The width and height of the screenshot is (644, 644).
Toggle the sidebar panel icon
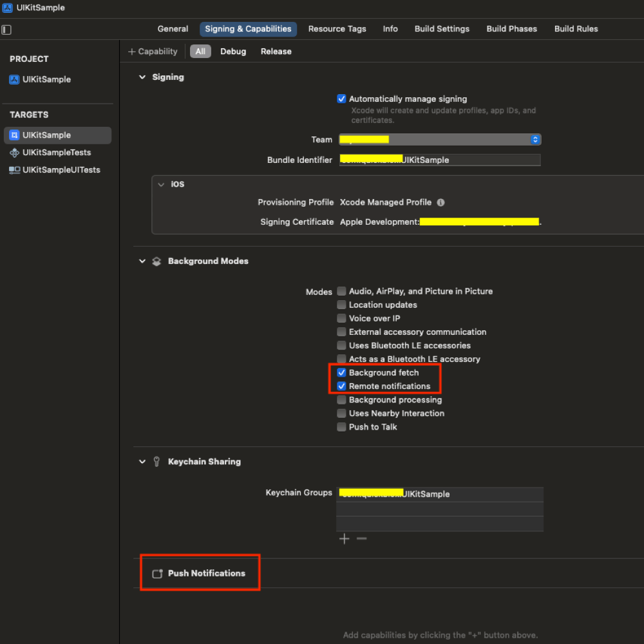tap(6, 30)
